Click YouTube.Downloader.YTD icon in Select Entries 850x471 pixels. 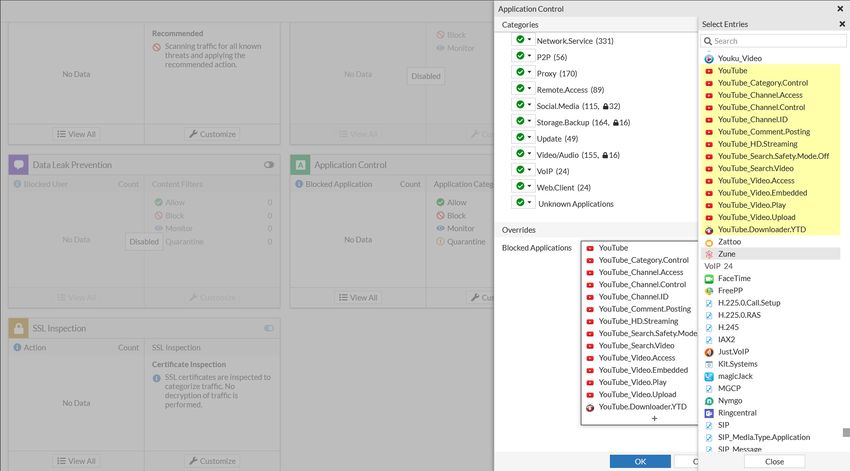(709, 230)
